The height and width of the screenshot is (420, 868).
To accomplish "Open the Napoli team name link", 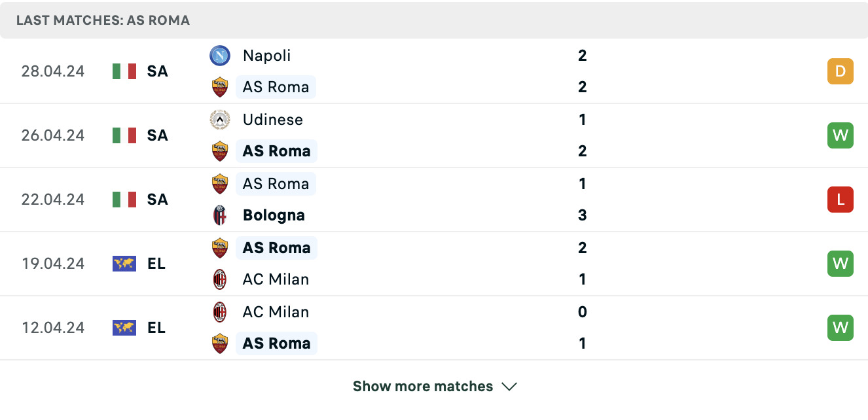I will pos(266,56).
